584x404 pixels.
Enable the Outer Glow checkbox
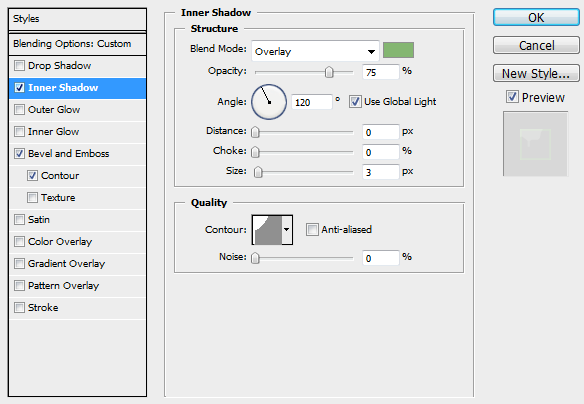pos(19,110)
